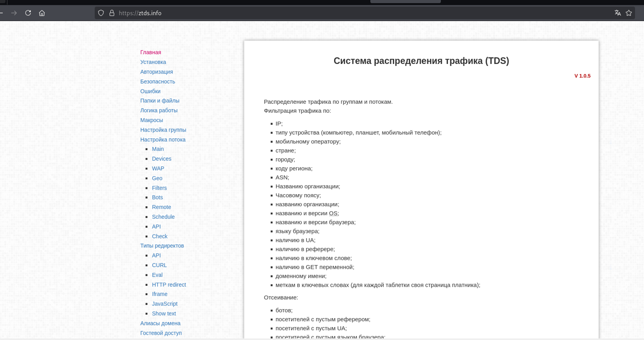Open the JavaScript redirect type link
The width and height of the screenshot is (644, 340).
click(x=165, y=304)
